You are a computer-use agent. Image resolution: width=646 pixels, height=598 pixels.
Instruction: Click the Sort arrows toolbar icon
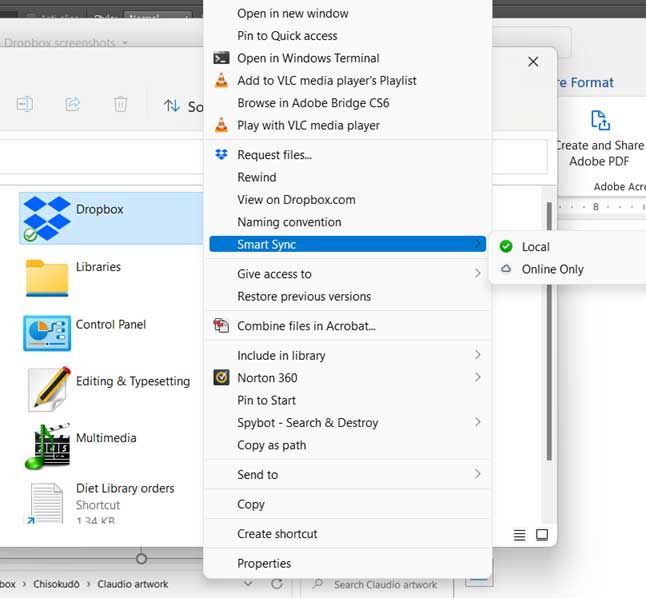pos(171,106)
